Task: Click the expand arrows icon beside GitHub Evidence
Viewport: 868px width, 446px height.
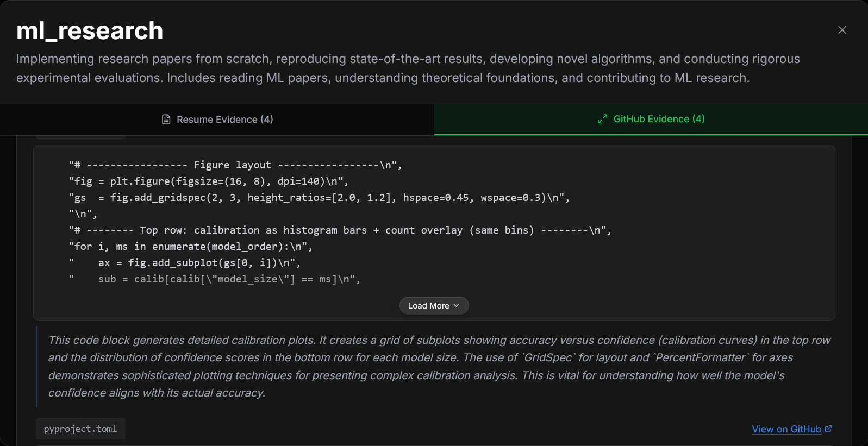Action: 602,119
